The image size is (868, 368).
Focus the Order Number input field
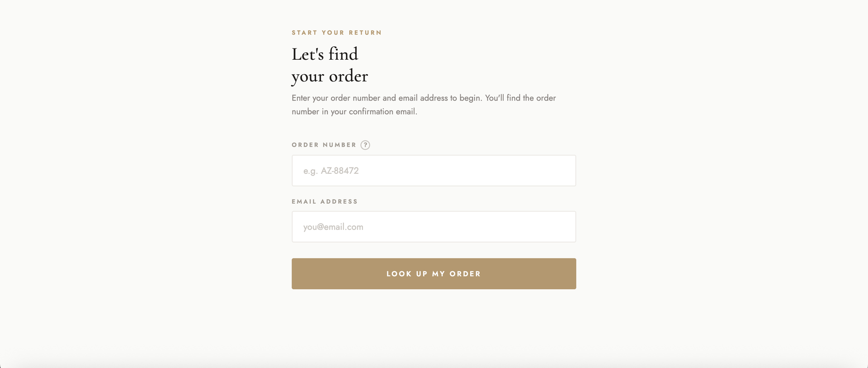(434, 171)
